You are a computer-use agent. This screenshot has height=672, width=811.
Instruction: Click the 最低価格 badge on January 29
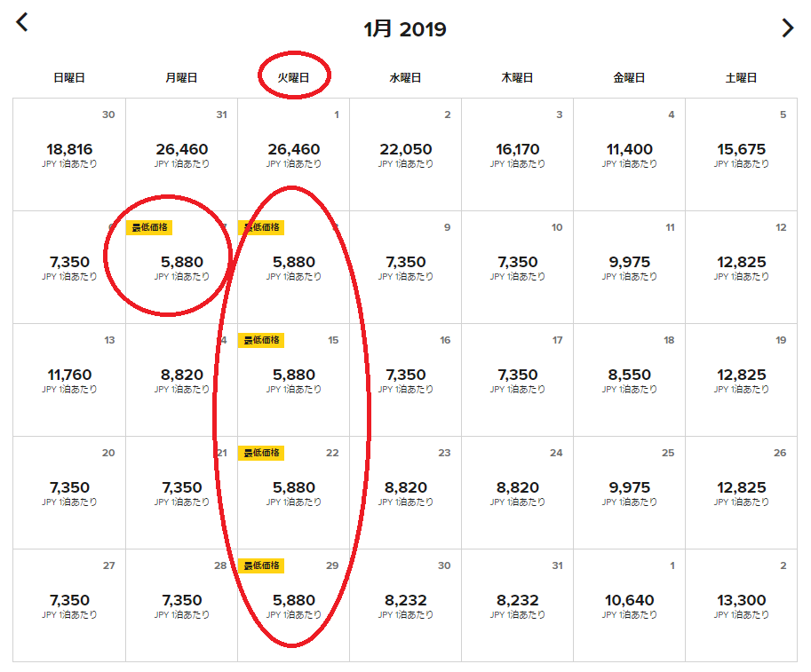tap(261, 565)
